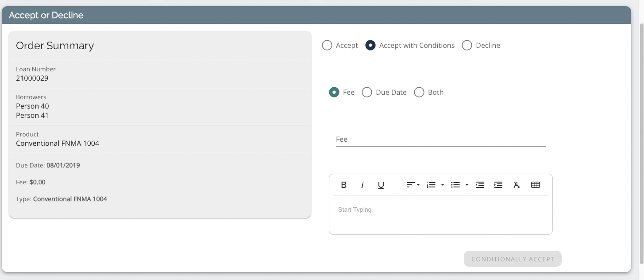Decrease indent using outdent icon
This screenshot has width=644, height=280.
pyautogui.click(x=480, y=185)
